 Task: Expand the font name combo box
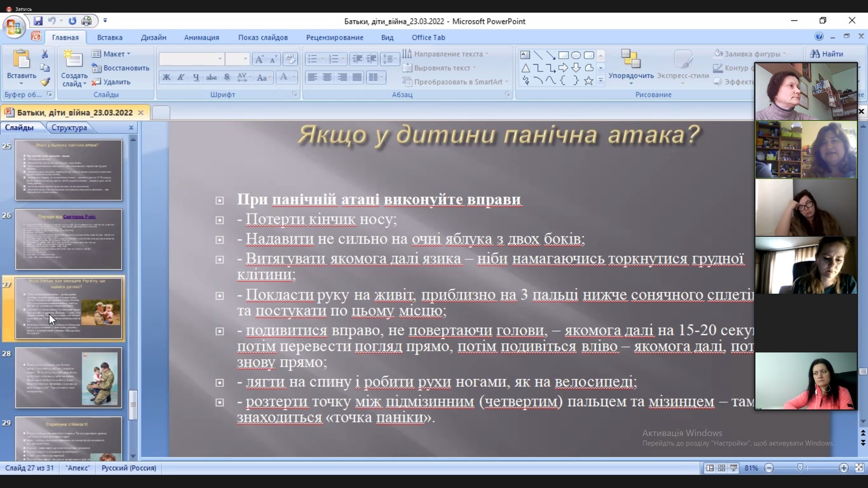point(220,59)
